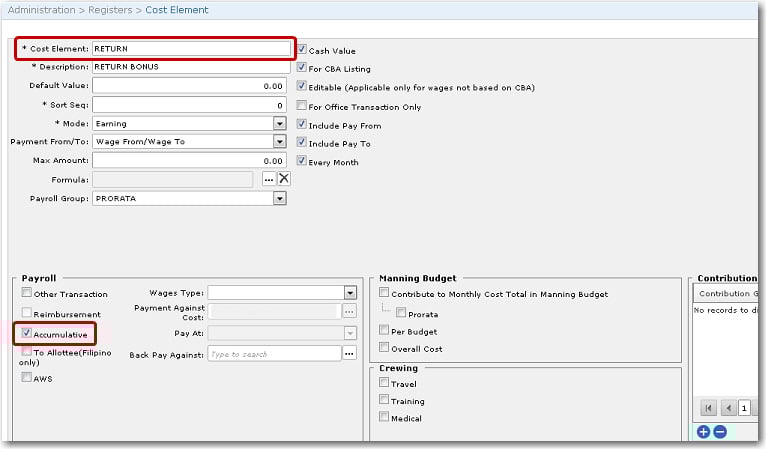Image resolution: width=766 pixels, height=449 pixels.
Task: Click the Contribution column header
Action: click(x=728, y=294)
